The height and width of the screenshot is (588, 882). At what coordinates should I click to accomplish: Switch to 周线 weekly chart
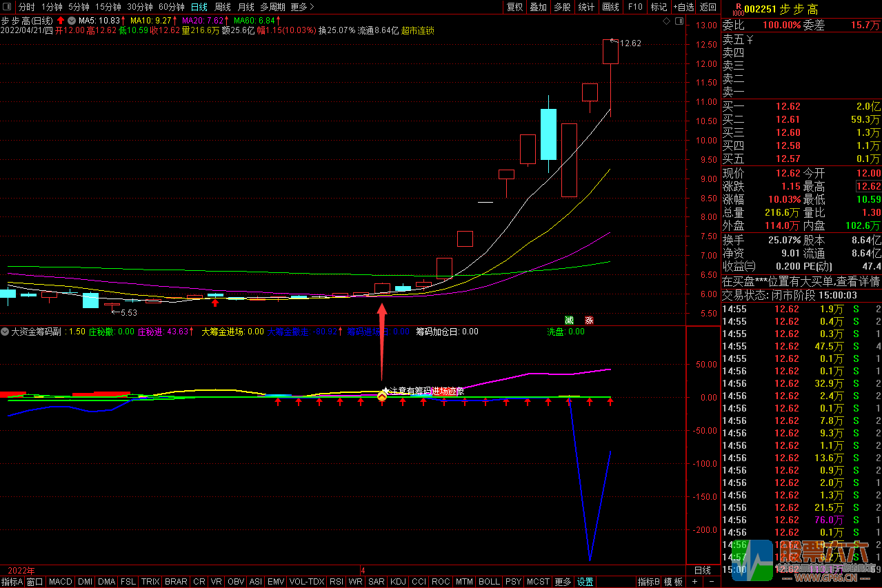[222, 7]
